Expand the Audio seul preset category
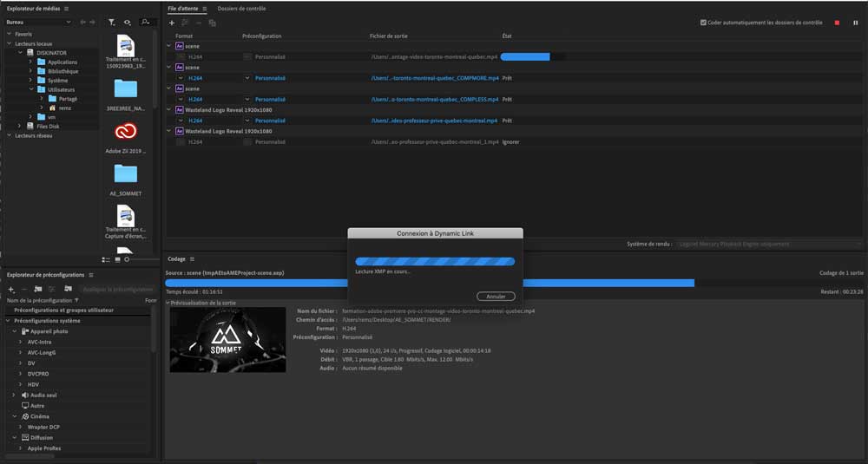The image size is (868, 464). tap(14, 395)
